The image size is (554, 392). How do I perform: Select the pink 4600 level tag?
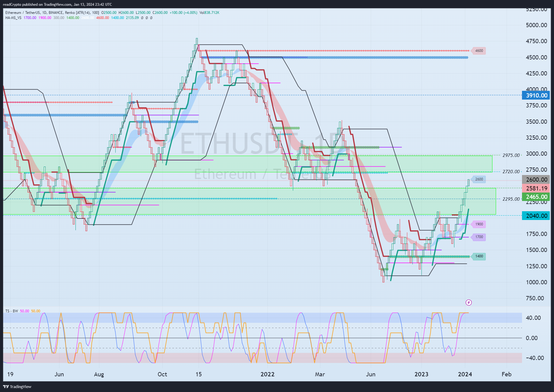pos(479,51)
